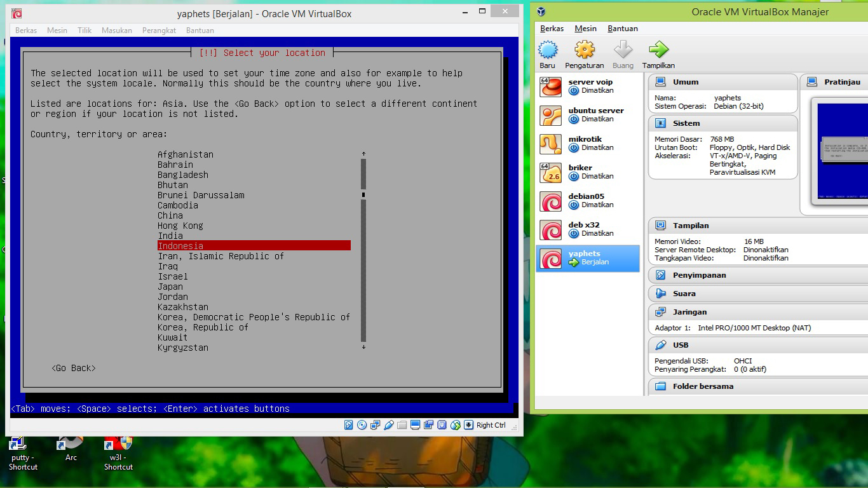Open the Masukan menu

click(117, 30)
